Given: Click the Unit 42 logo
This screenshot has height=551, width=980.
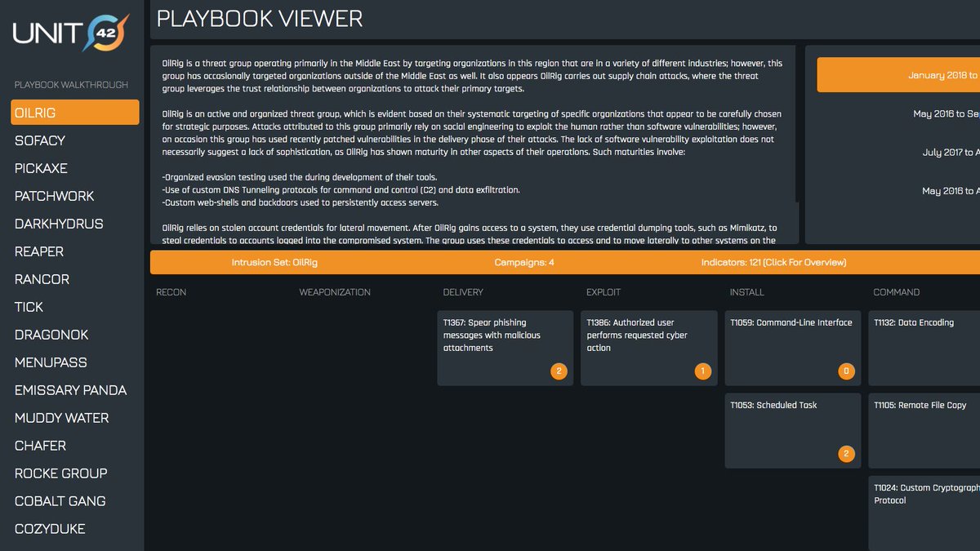Looking at the screenshot, I should tap(71, 33).
